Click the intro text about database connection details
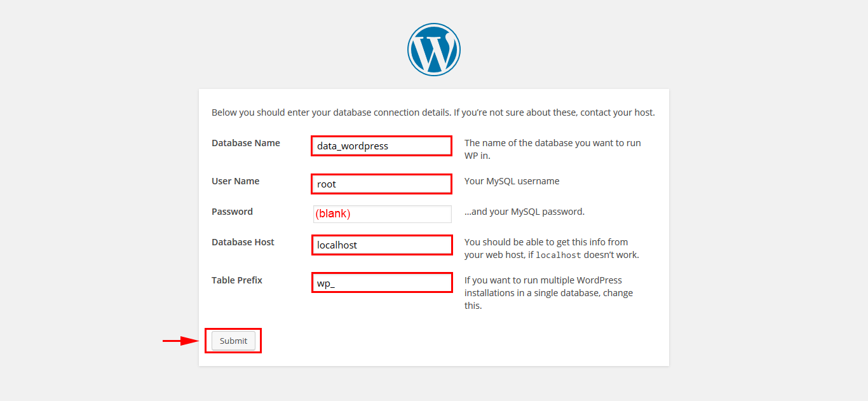This screenshot has height=401, width=868. [x=433, y=112]
